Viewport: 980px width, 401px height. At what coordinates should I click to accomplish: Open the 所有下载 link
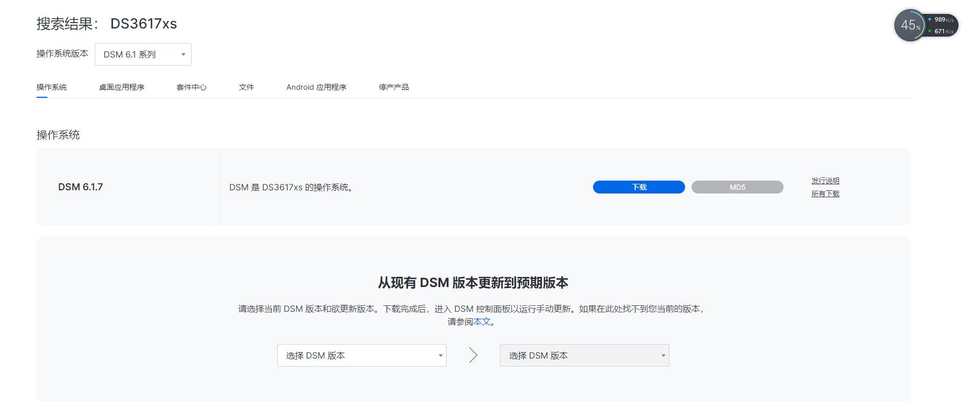(x=826, y=194)
